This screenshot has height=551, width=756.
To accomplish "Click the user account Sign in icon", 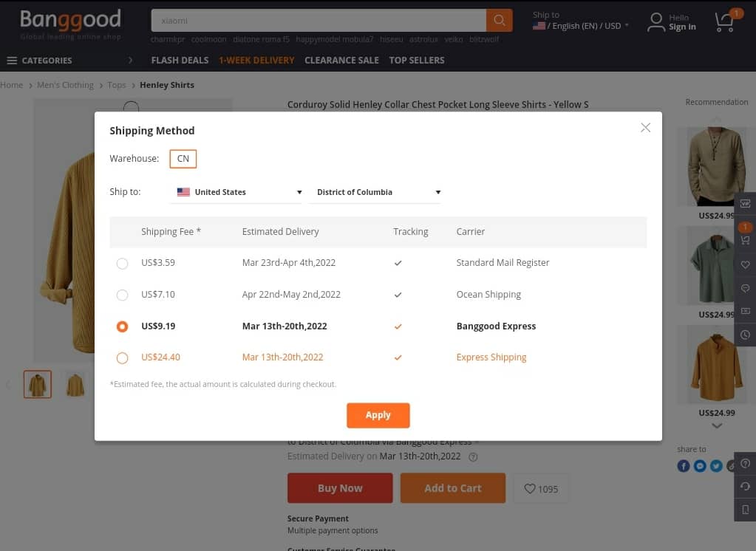I will pyautogui.click(x=656, y=22).
